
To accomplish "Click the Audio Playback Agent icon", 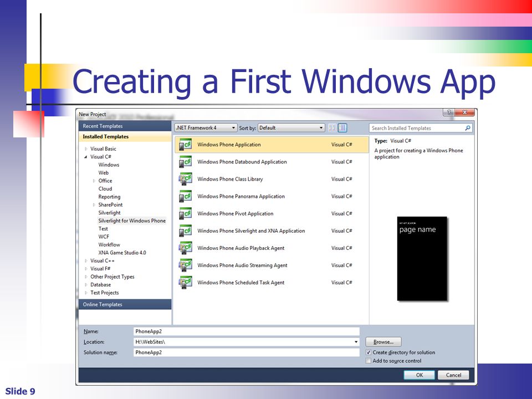I will (x=186, y=248).
